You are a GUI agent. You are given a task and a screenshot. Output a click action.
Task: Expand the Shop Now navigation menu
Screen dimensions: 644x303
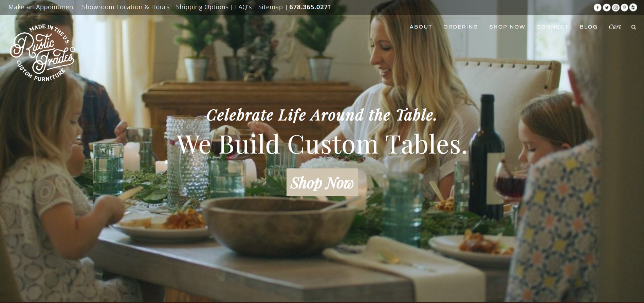tap(507, 27)
